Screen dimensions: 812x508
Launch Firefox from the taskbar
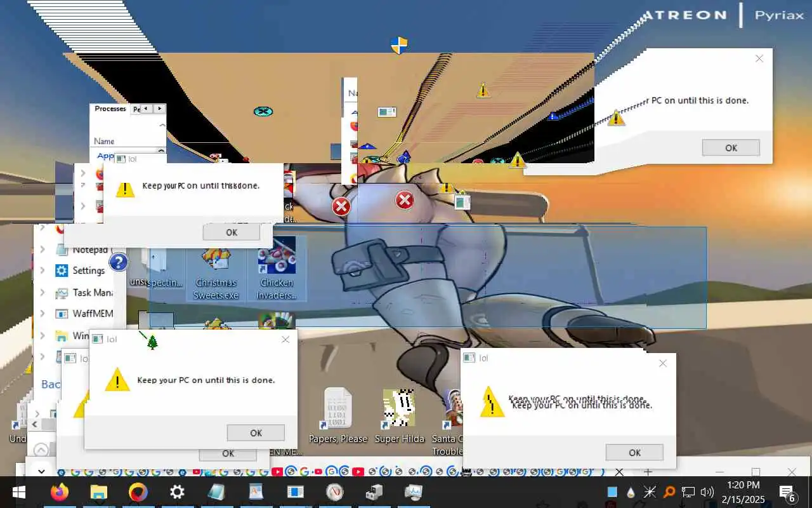(x=59, y=492)
